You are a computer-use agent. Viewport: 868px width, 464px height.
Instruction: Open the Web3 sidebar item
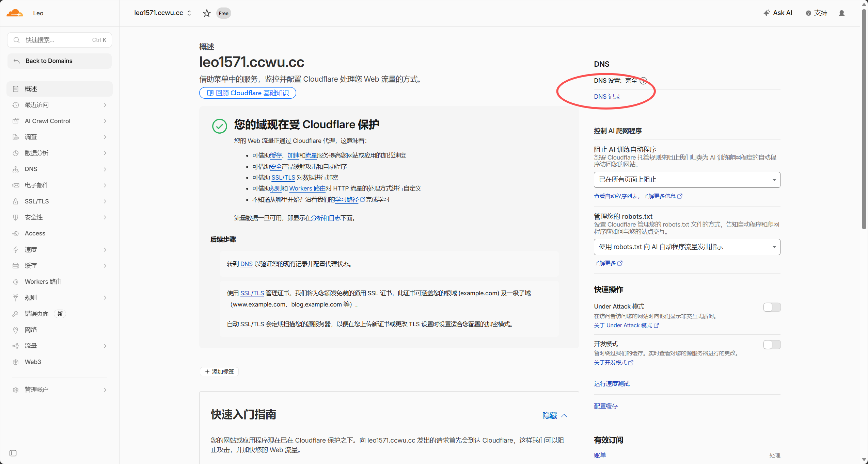tap(60, 362)
